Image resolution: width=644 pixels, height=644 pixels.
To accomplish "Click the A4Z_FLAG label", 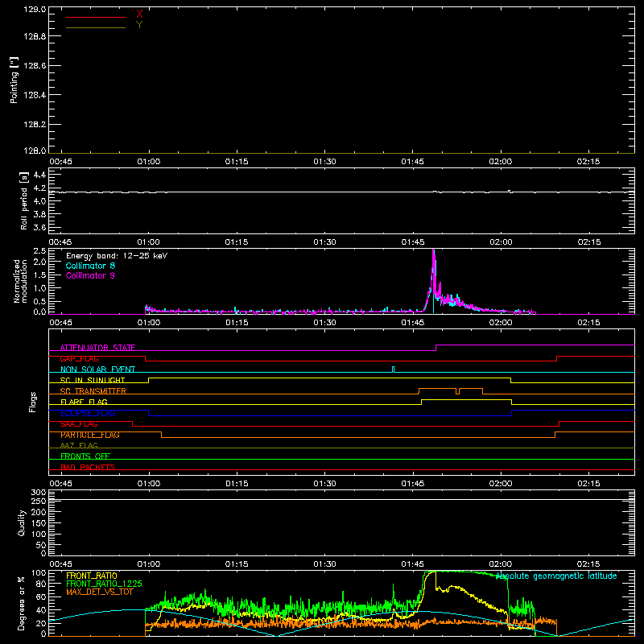I will [79, 445].
